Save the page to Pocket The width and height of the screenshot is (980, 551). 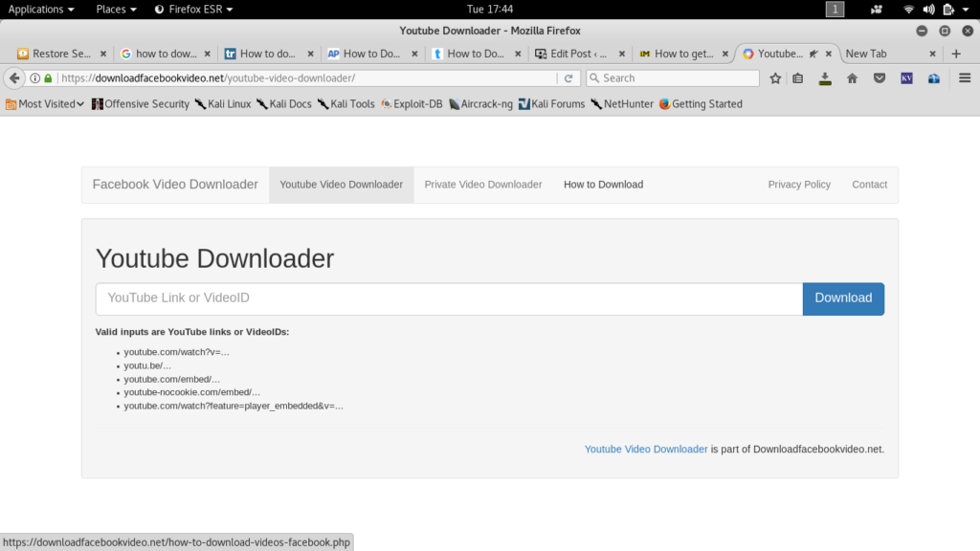pyautogui.click(x=879, y=77)
